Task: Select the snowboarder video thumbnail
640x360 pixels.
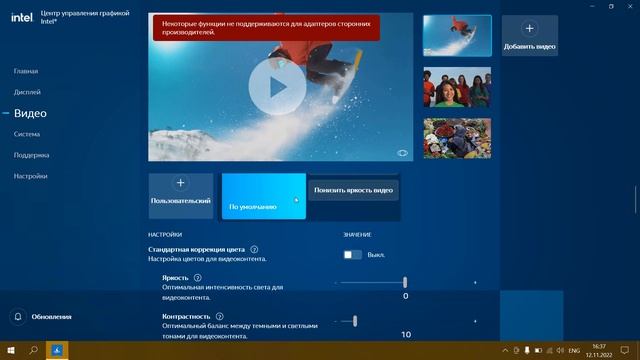Action: 457,36
